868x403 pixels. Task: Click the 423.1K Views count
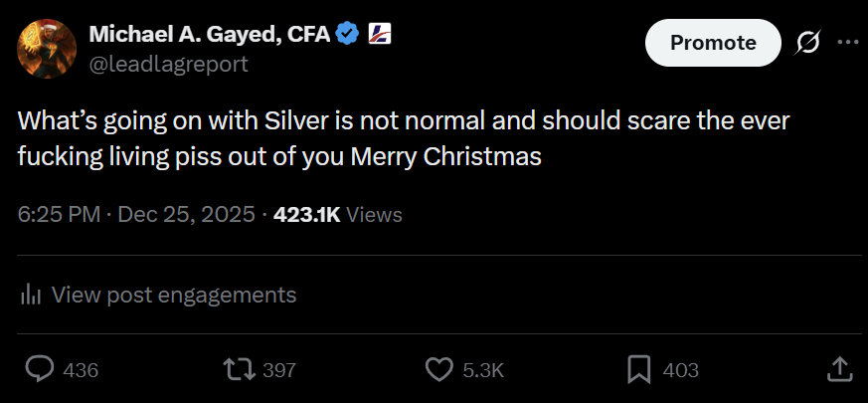(338, 214)
